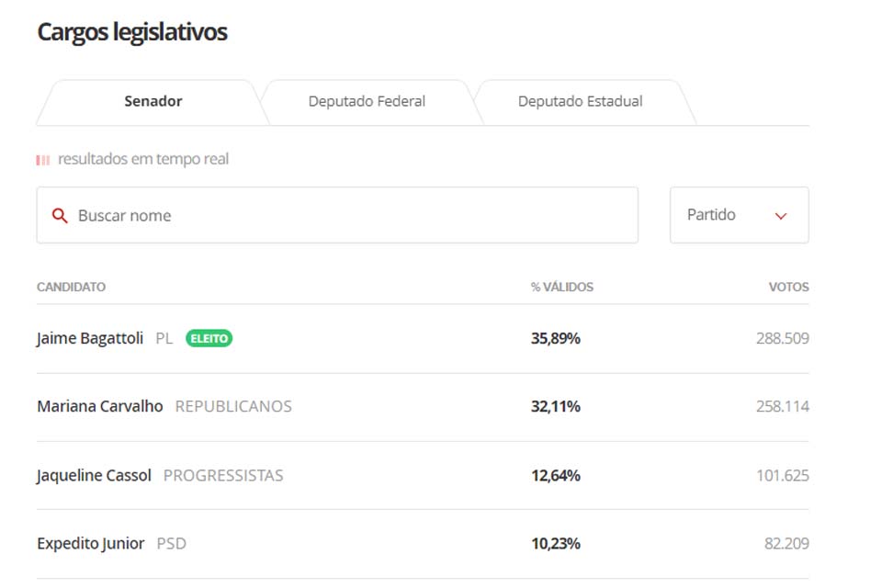The height and width of the screenshot is (588, 882).
Task: Click into the Buscar nome field
Action: pyautogui.click(x=349, y=216)
